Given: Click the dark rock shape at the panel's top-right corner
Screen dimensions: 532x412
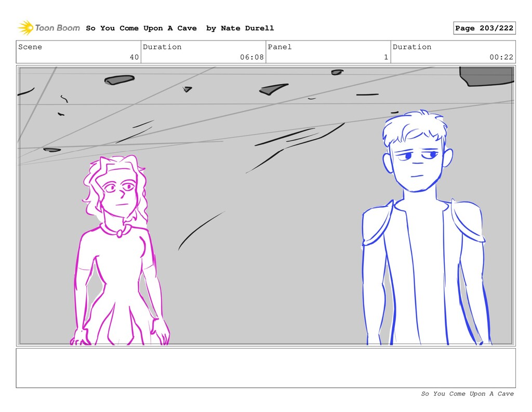Looking at the screenshot, I should pos(486,76).
